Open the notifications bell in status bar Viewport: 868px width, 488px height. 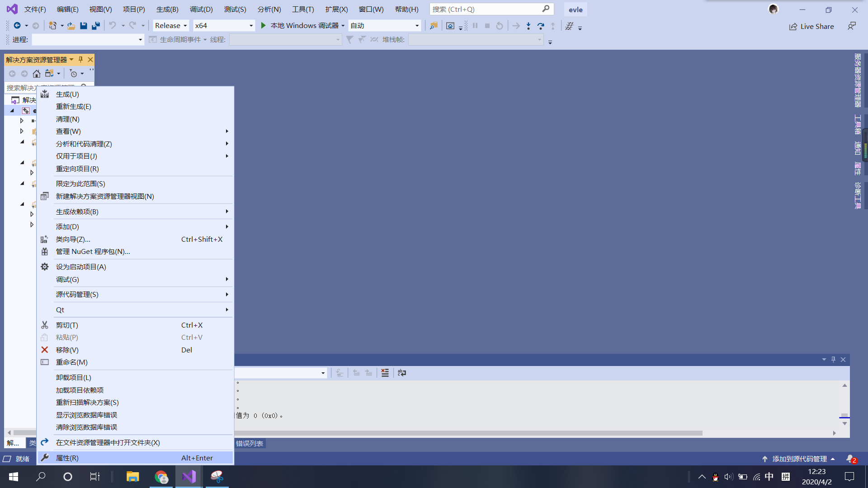[850, 459]
